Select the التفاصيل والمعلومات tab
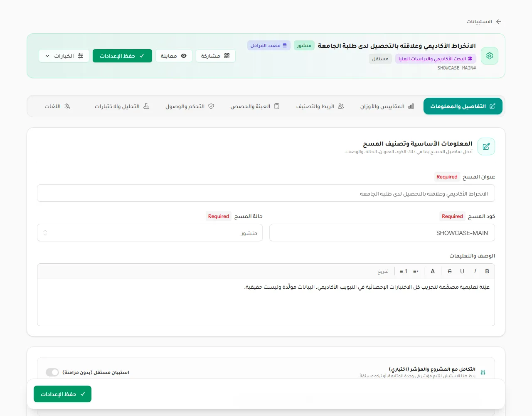Screen dimensions: 532x416 [463, 106]
